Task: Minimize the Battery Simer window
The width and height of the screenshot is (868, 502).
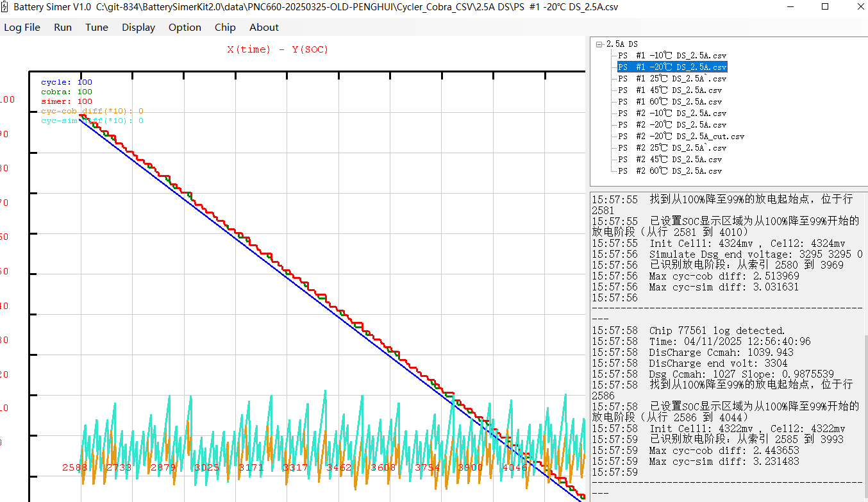Action: (x=789, y=7)
